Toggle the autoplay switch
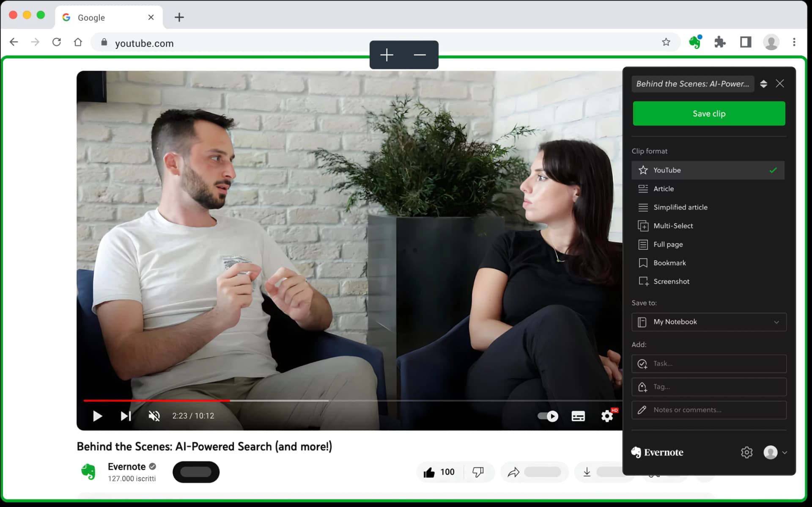Screen dimensions: 812x507 [x=548, y=416]
